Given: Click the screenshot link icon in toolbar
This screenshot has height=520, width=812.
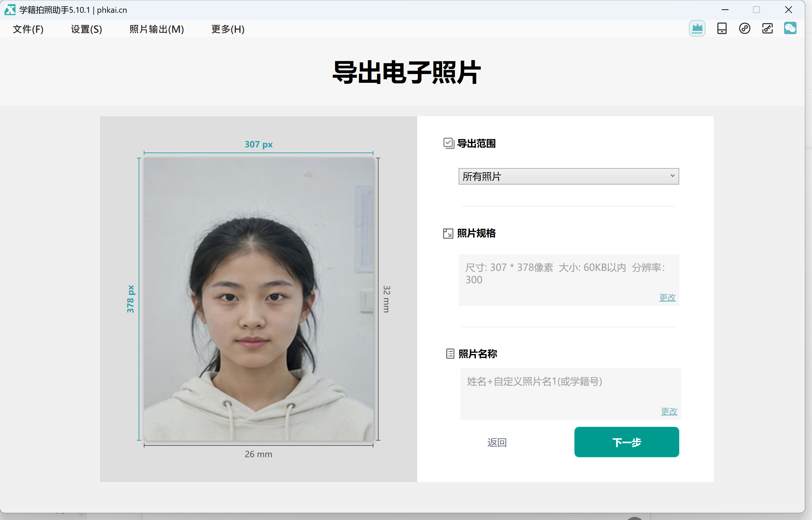Looking at the screenshot, I should (x=767, y=28).
